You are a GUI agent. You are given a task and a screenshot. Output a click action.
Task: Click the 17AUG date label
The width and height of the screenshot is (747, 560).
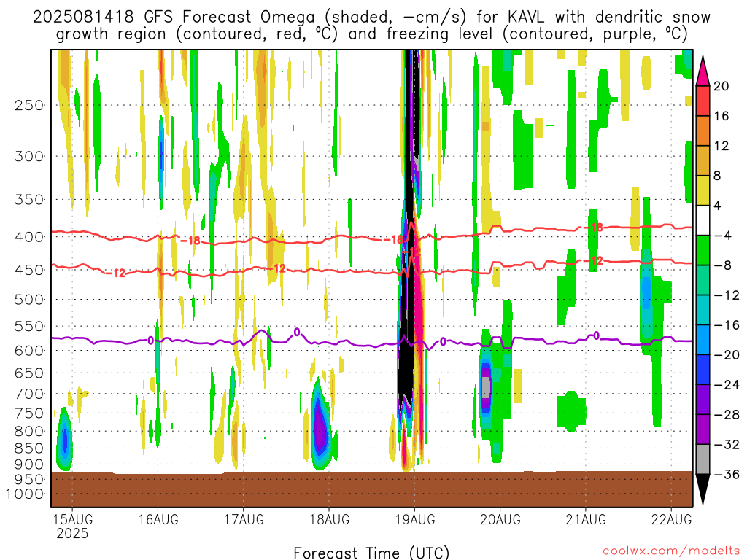pyautogui.click(x=244, y=519)
